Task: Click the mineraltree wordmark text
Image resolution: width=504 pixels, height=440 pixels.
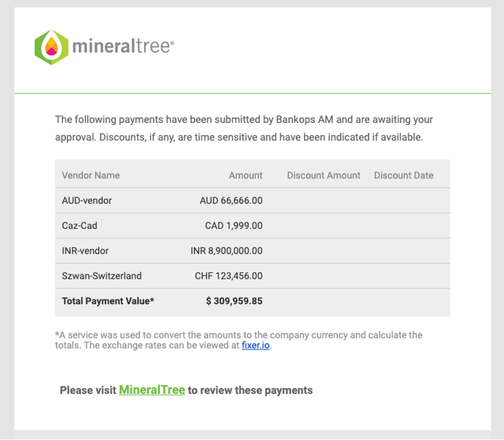Action: point(123,46)
